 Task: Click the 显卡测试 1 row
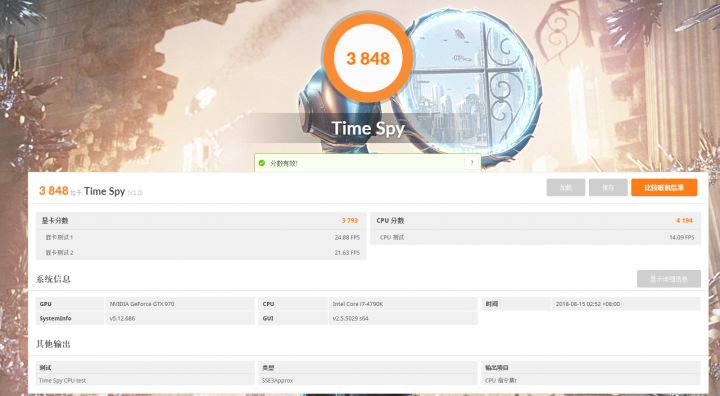point(201,238)
